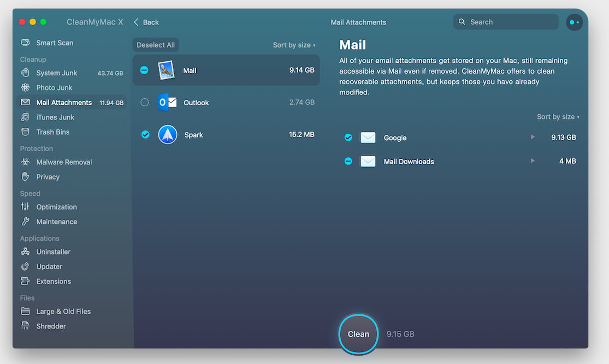
Task: Toggle the Mail app selection checkbox
Action: tap(144, 70)
